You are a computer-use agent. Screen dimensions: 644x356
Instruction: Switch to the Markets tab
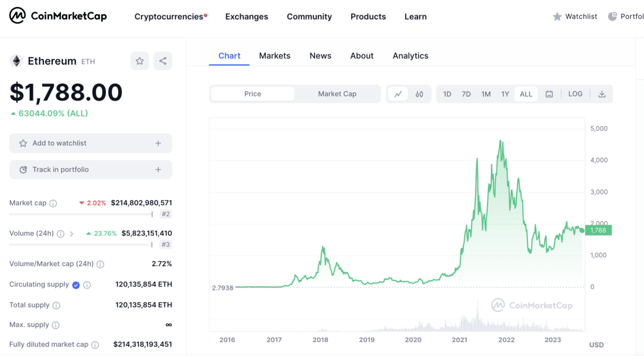click(x=275, y=56)
